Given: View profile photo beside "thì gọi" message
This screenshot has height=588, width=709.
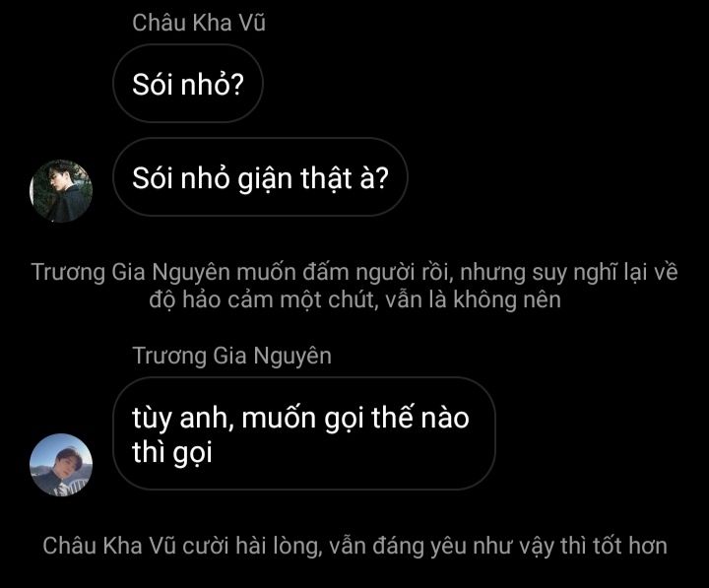Looking at the screenshot, I should click(x=61, y=465).
